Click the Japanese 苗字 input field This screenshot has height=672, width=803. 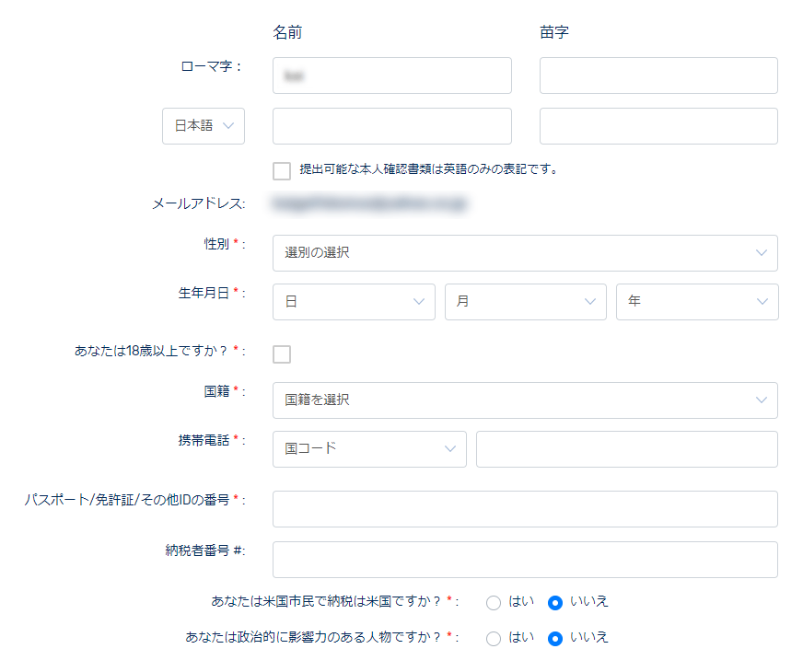coord(658,126)
